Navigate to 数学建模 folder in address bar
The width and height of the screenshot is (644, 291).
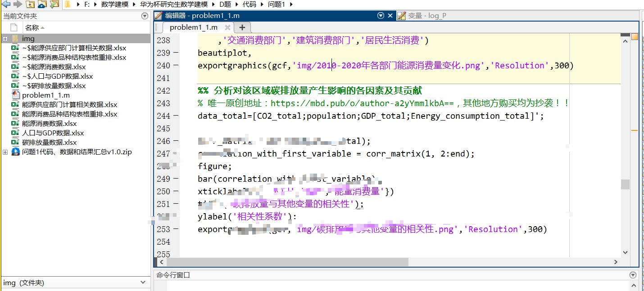[115, 4]
